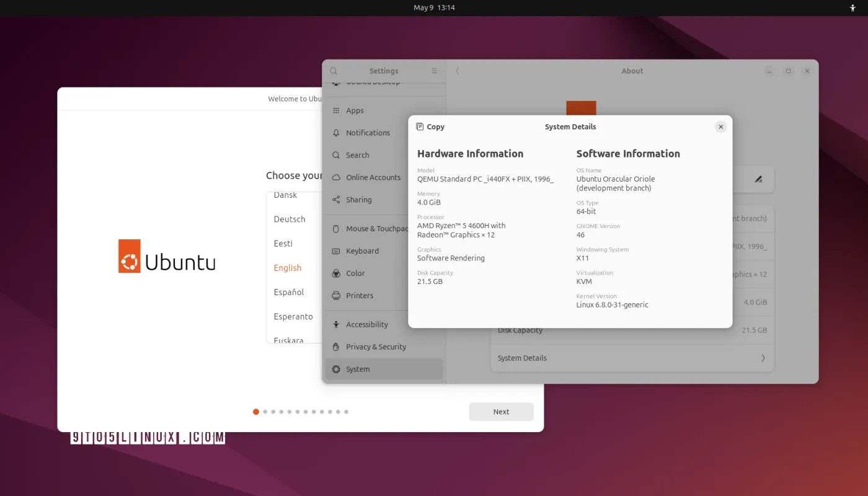The image size is (868, 496).
Task: Select Dansk language in Welcome window
Action: [286, 195]
